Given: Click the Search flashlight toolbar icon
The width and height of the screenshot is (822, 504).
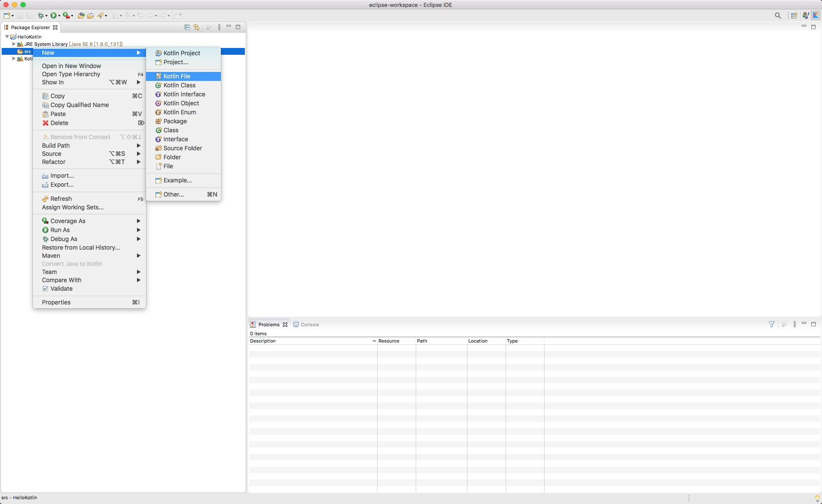Looking at the screenshot, I should click(x=101, y=15).
